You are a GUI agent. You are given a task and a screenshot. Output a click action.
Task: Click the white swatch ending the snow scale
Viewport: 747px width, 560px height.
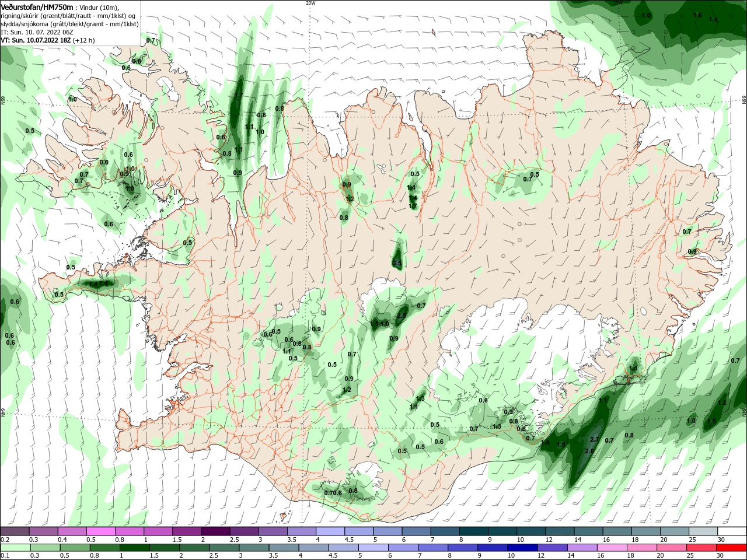(732, 531)
